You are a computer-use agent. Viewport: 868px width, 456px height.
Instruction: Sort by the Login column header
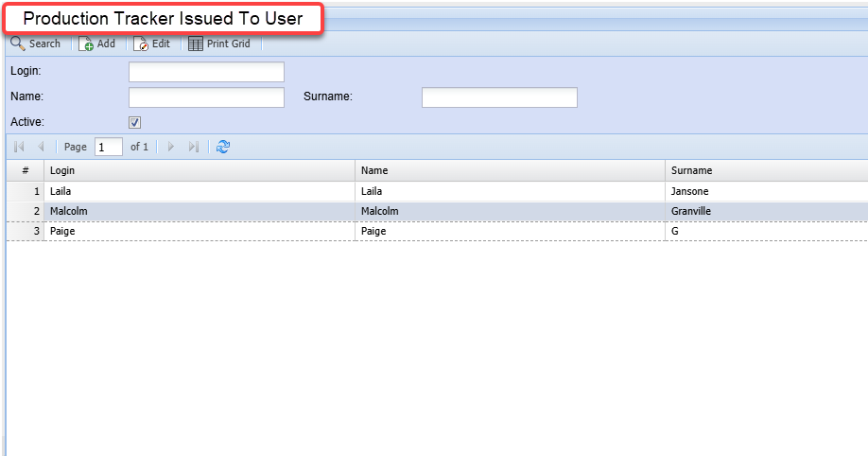[200, 170]
